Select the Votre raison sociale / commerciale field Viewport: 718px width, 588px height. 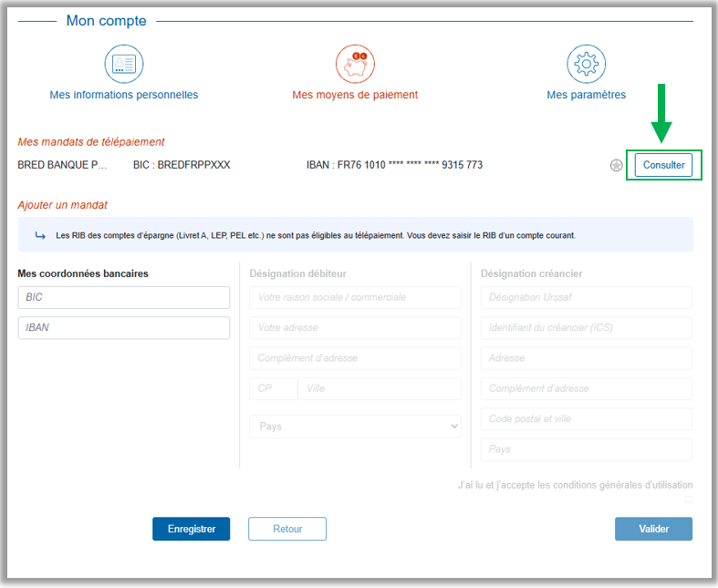click(x=355, y=297)
